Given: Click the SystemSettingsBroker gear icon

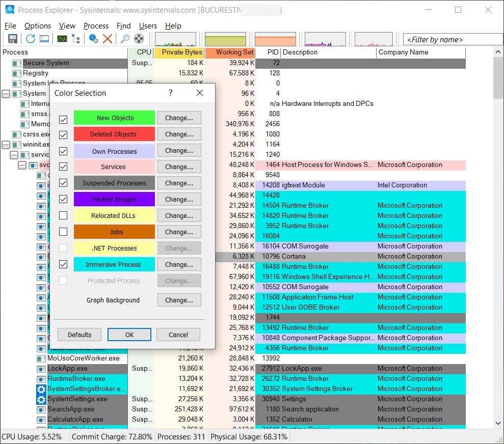Looking at the screenshot, I should point(41,389).
